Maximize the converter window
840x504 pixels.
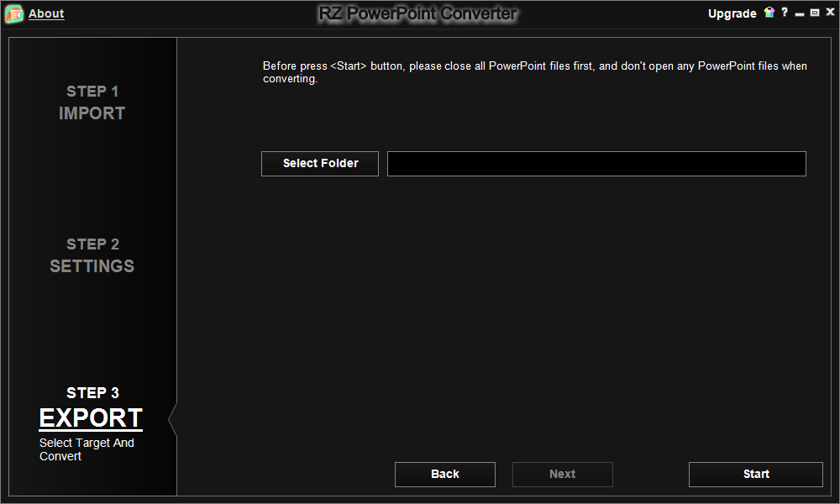point(814,13)
